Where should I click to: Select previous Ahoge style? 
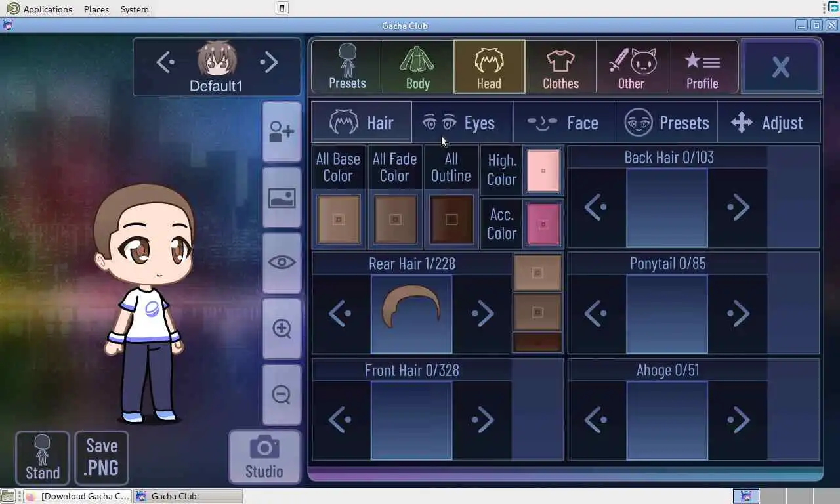[x=596, y=420]
